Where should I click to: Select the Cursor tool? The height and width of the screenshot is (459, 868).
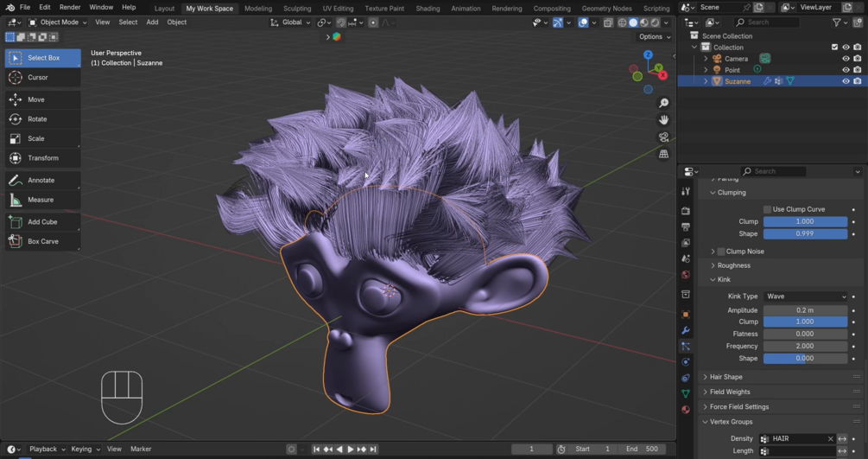42,78
